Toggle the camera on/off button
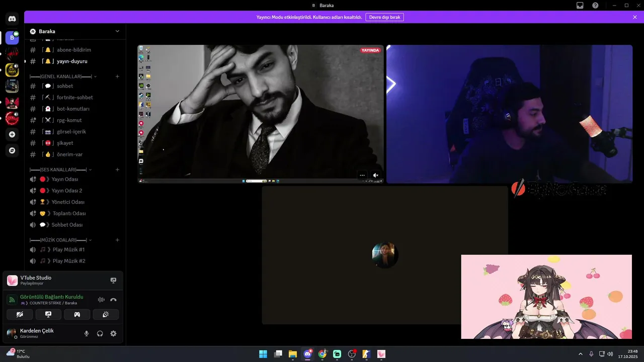The width and height of the screenshot is (644, 362). click(x=20, y=314)
